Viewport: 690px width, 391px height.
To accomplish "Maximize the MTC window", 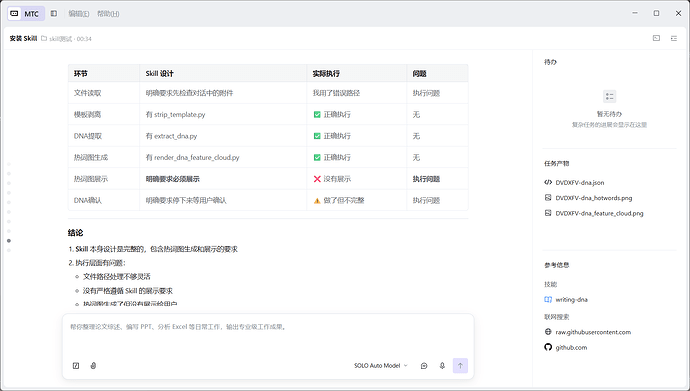I will coord(656,13).
